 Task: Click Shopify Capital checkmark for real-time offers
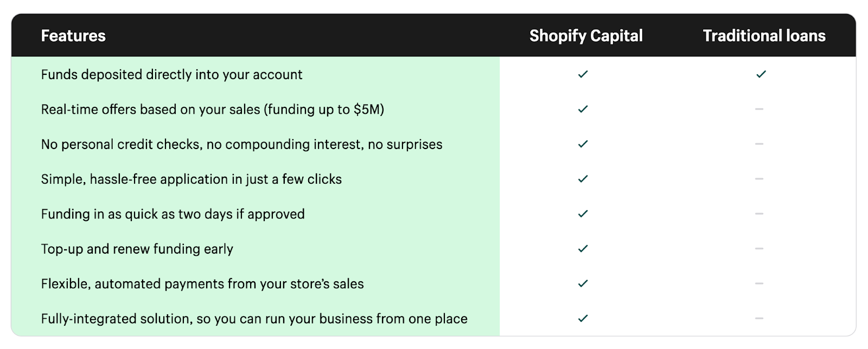[583, 109]
